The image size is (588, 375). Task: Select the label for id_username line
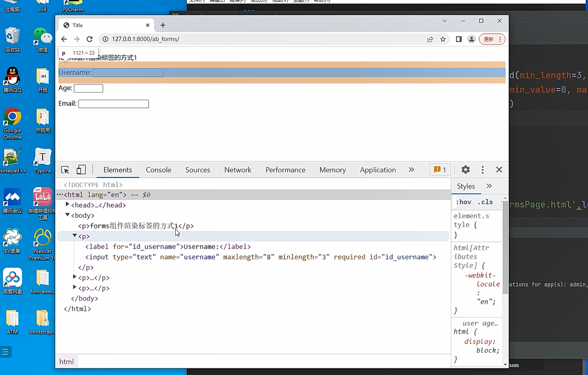(x=168, y=247)
